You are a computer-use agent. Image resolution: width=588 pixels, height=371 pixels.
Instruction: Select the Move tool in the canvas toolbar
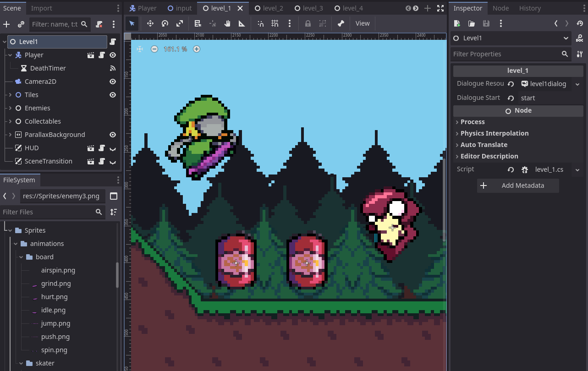coord(150,23)
